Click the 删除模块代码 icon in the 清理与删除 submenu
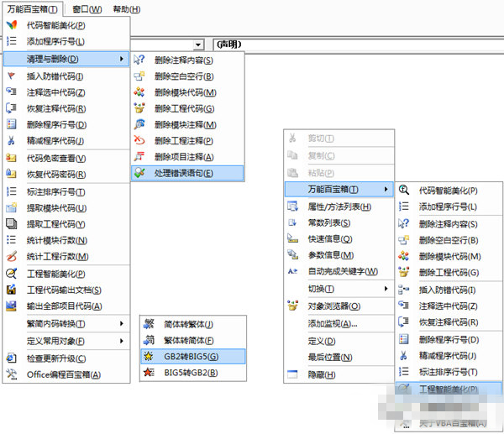The width and height of the screenshot is (504, 434). coord(139,92)
